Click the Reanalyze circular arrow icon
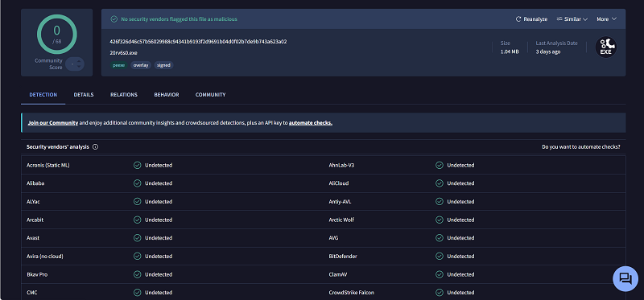This screenshot has width=644, height=300. pyautogui.click(x=518, y=19)
